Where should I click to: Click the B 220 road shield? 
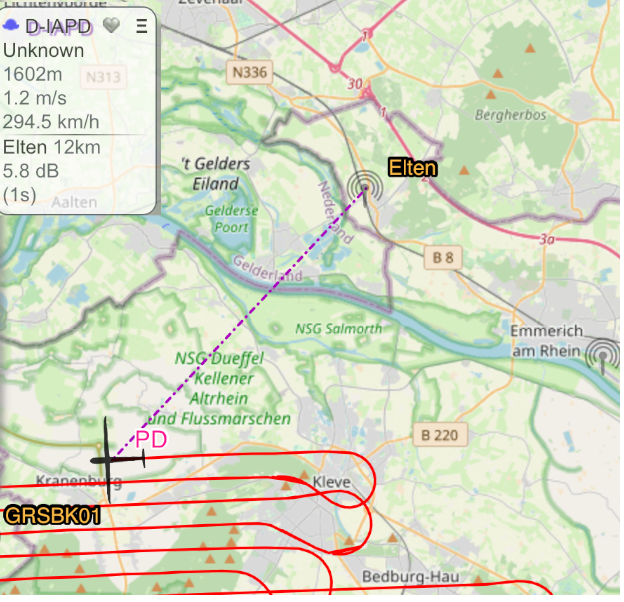click(440, 435)
